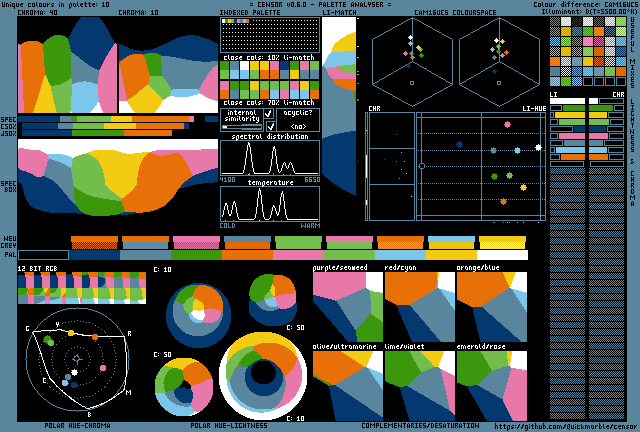Select the pink dot in the polar hue-chroma plot
Image resolution: width=640 pixels, height=432 pixels.
[x=103, y=368]
